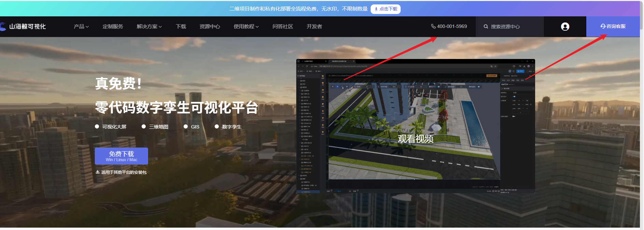Click the 免费下载 Win/Linux/Mac button

tap(121, 156)
